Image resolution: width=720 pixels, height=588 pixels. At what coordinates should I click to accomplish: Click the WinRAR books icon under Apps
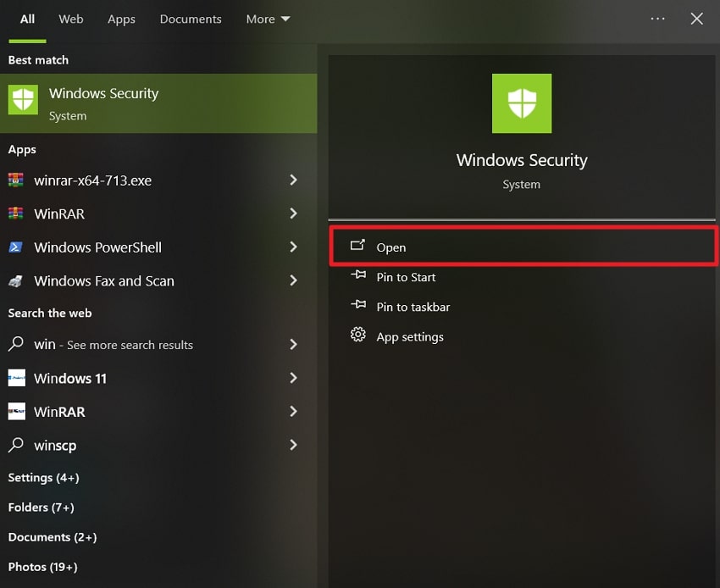(x=16, y=214)
